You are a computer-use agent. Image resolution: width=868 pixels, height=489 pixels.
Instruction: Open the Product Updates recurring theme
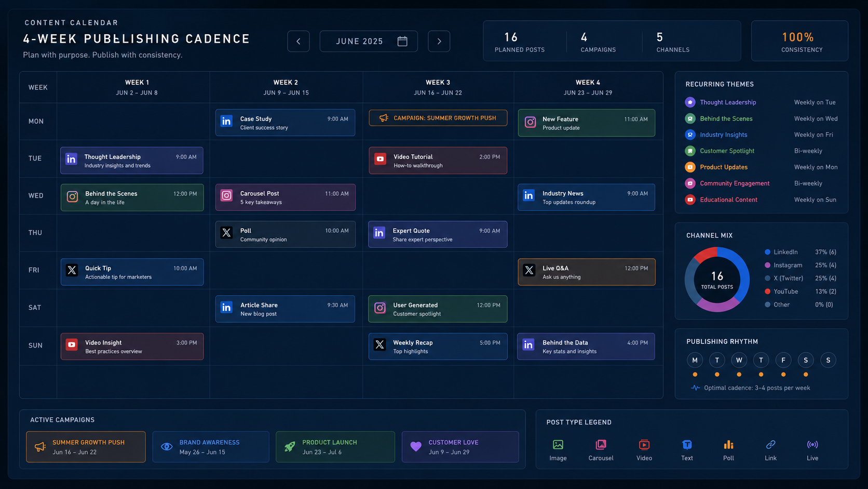tap(761, 167)
